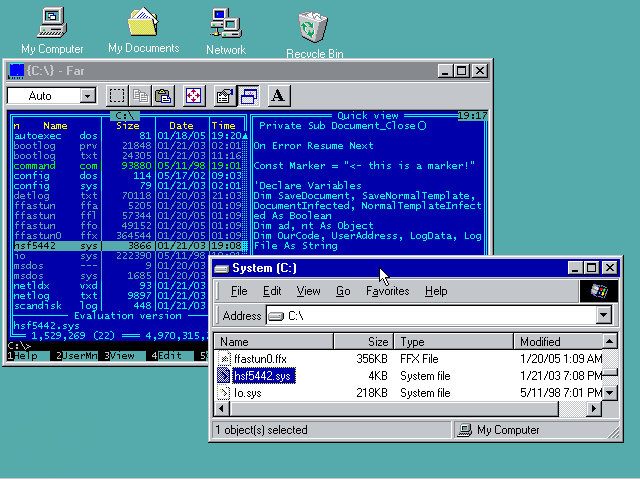Click the ffastun0.ffx file icon in Explorer
This screenshot has height=480, width=640.
coord(224,359)
